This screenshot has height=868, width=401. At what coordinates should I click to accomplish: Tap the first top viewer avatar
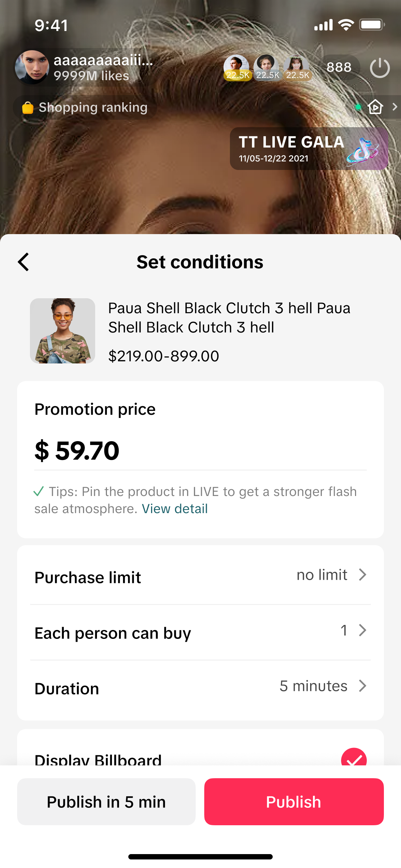[x=236, y=67]
